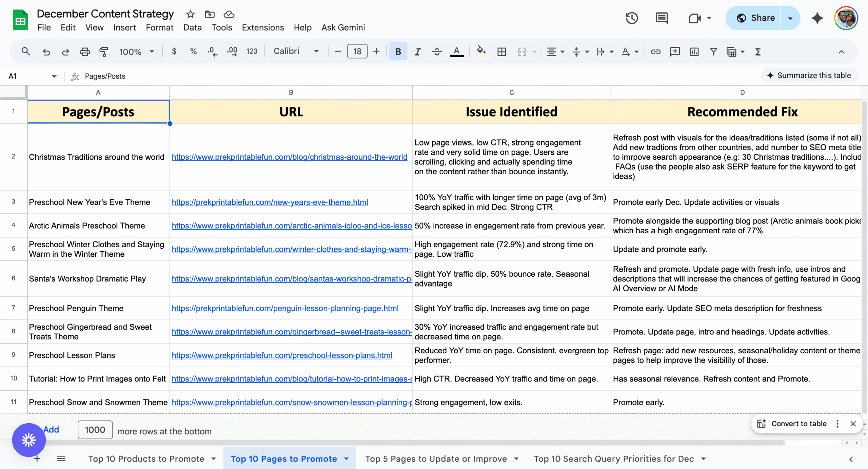Open the fill color picker
Image resolution: width=868 pixels, height=469 pixels.
(481, 52)
